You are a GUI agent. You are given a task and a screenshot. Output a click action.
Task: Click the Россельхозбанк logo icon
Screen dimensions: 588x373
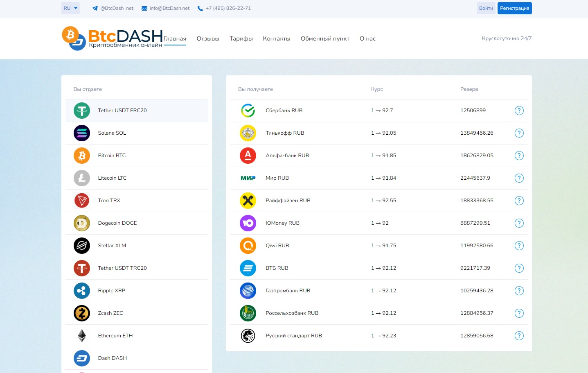248,313
